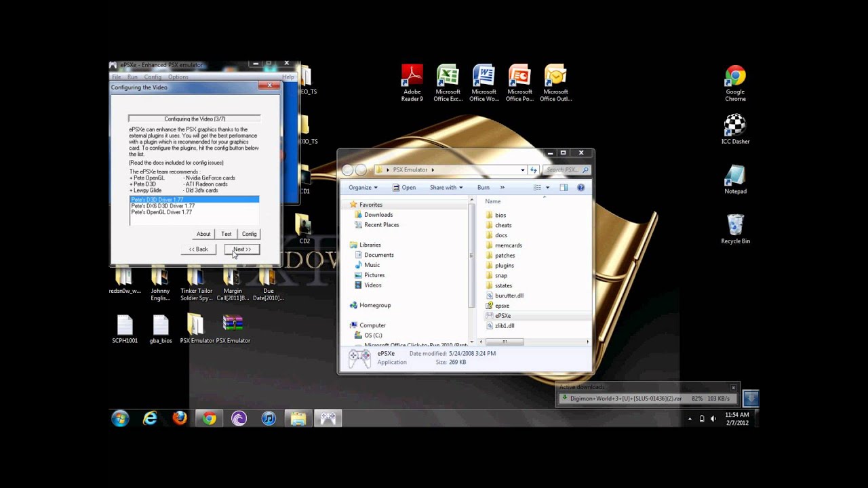This screenshot has height=488, width=868.
Task: Open Help menu in ePSXe
Action: point(288,77)
